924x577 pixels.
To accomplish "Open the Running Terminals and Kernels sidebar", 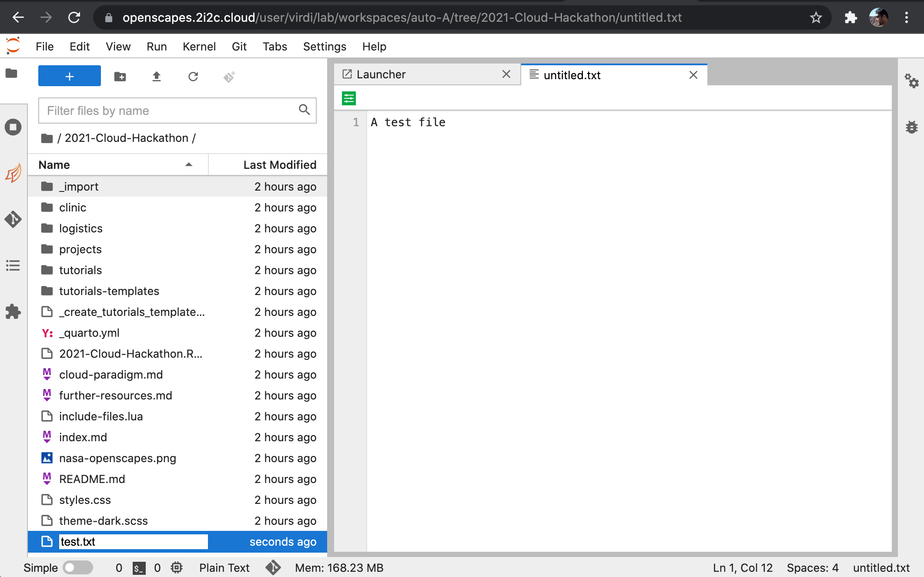I will pos(13,127).
